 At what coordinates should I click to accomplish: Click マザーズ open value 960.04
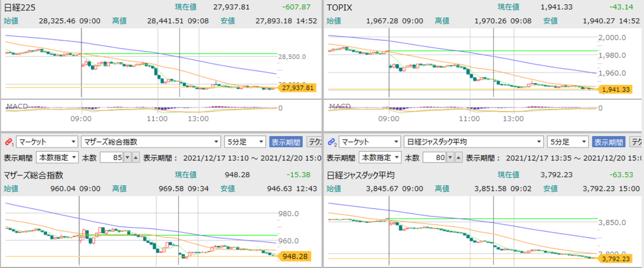64,189
